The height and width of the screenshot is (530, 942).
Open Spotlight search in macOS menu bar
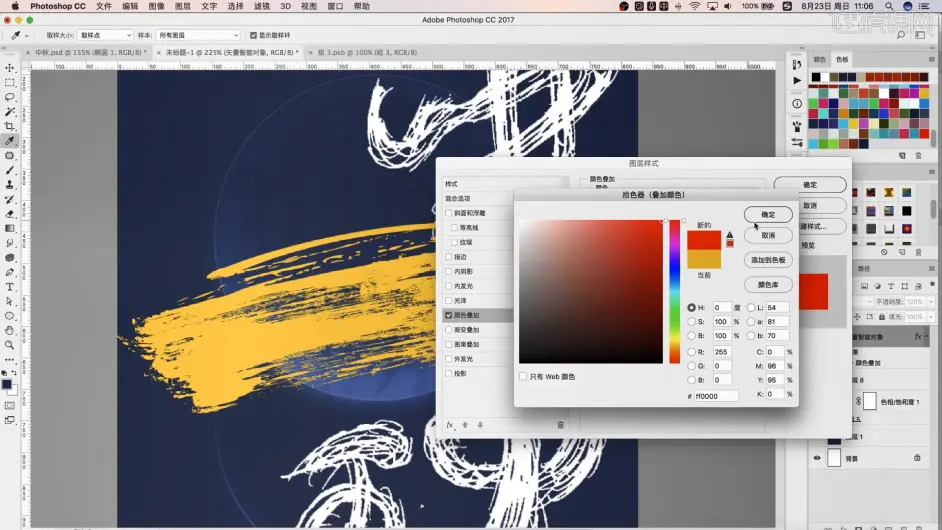click(x=889, y=6)
